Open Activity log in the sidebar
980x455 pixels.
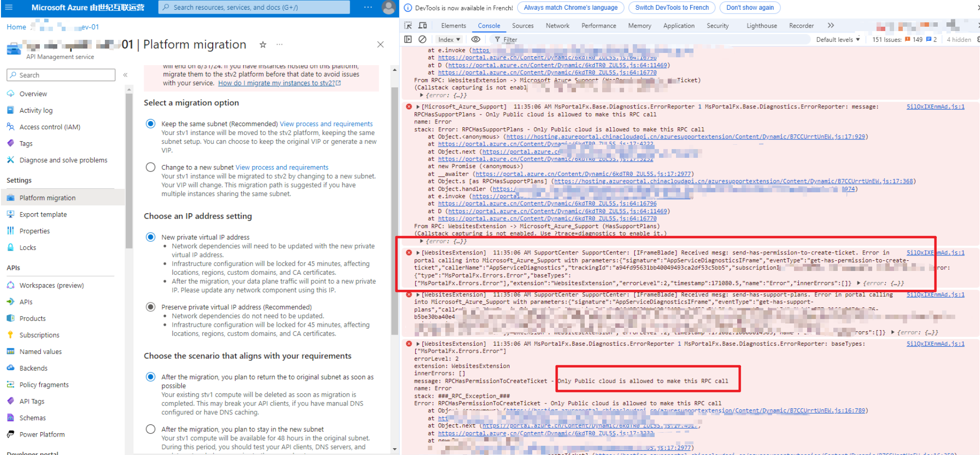(x=36, y=110)
